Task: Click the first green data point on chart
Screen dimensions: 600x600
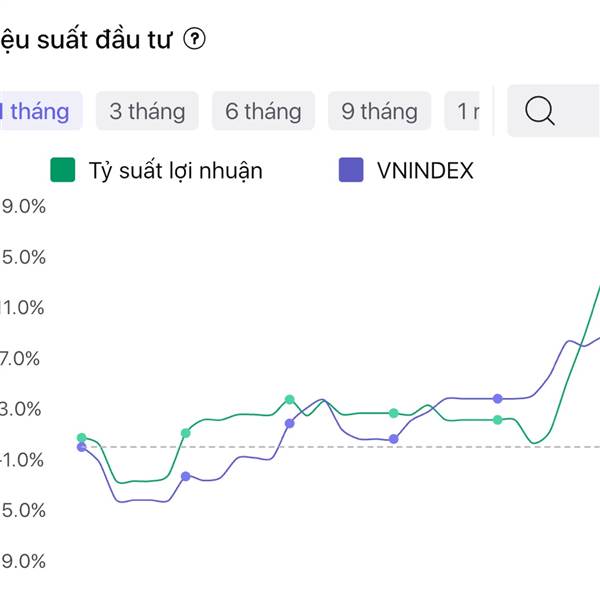Action: tap(81, 438)
